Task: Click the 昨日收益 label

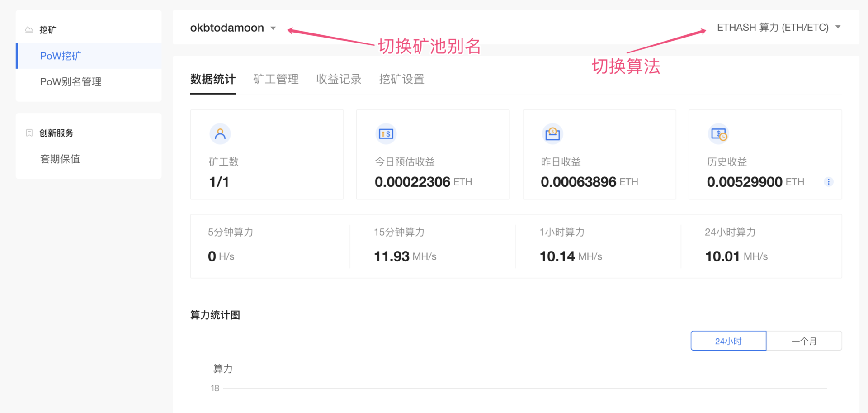Action: (x=561, y=162)
